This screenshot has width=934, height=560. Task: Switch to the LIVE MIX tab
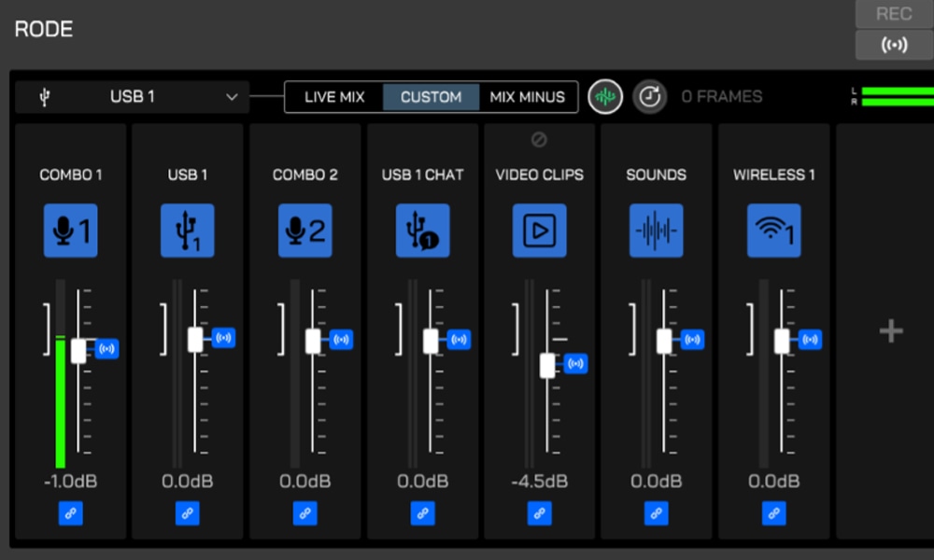[x=334, y=97]
